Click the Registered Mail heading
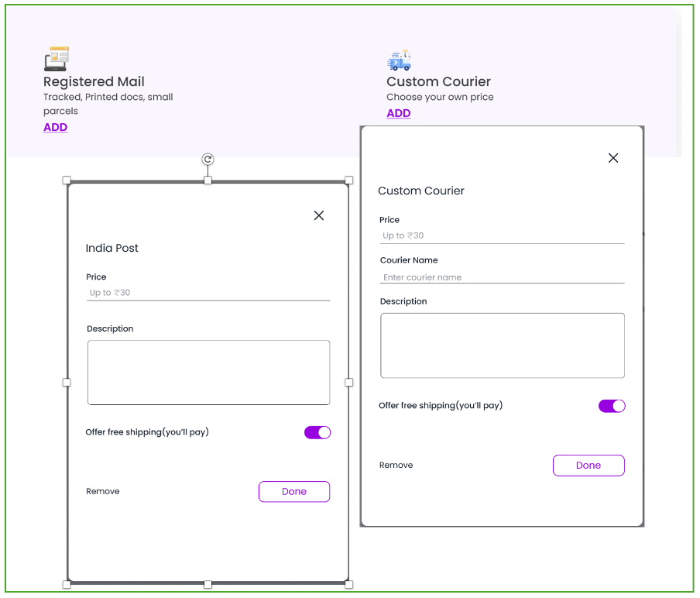700x598 pixels. 94,82
